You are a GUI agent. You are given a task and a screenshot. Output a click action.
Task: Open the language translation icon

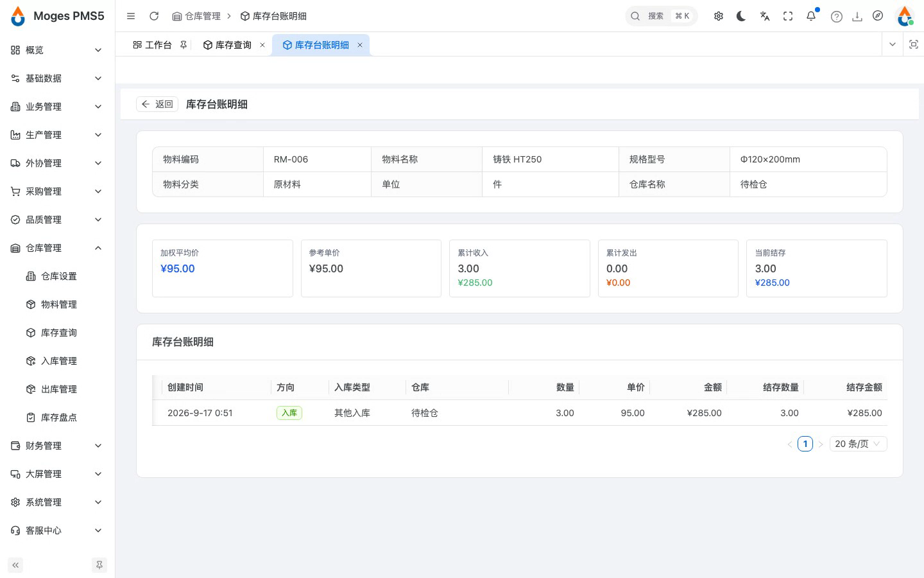765,16
